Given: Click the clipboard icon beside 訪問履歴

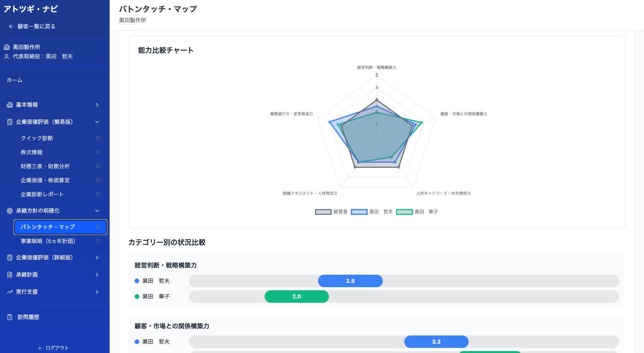Looking at the screenshot, I should (x=10, y=317).
